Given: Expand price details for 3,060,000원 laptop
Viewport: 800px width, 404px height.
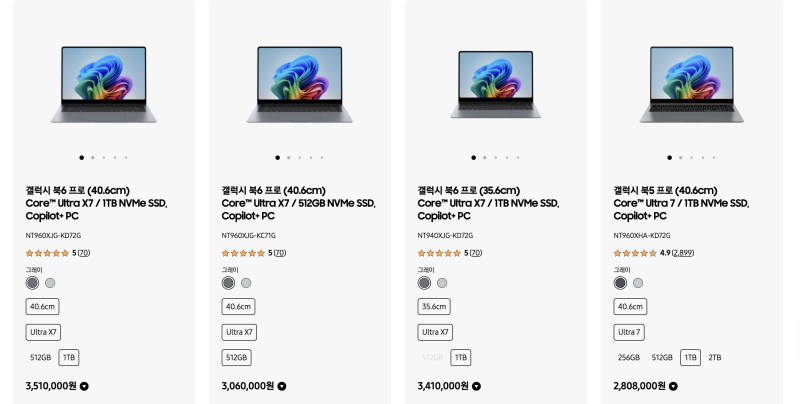Looking at the screenshot, I should 281,386.
